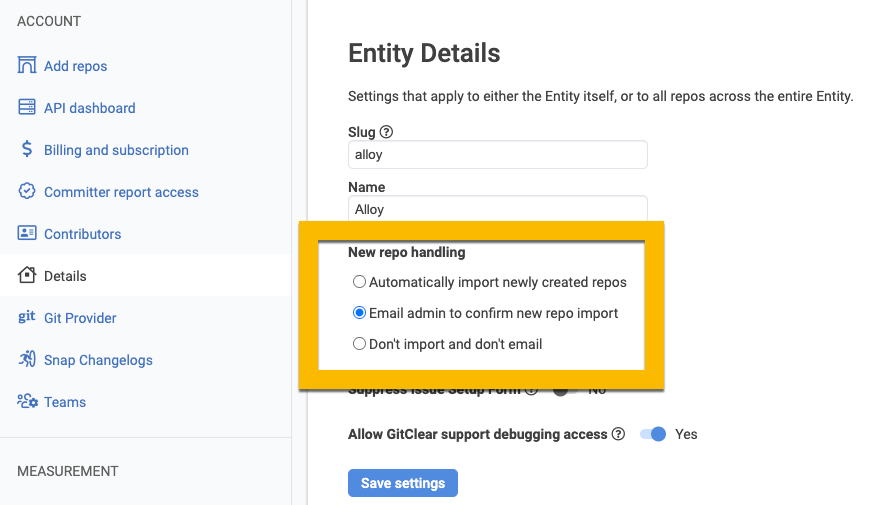Open Billing and subscription page
The width and height of the screenshot is (883, 505).
click(116, 150)
